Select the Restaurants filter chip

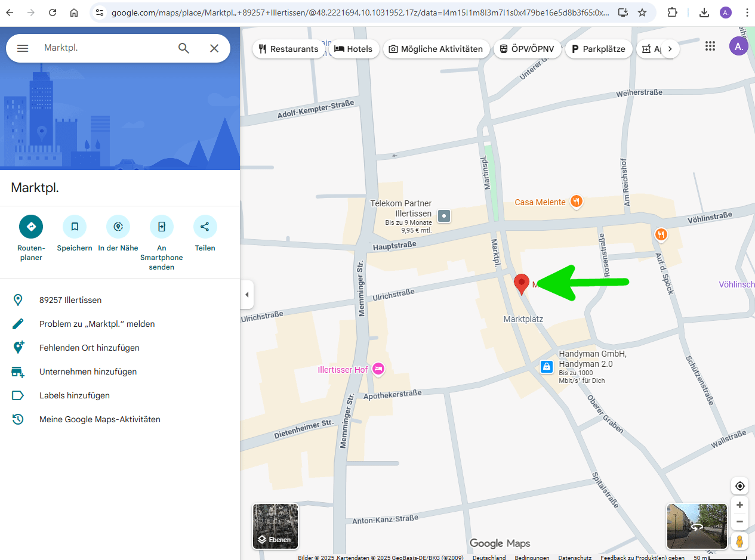pos(289,49)
